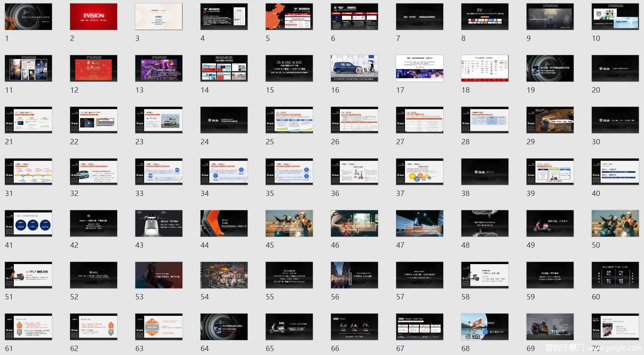The width and height of the screenshot is (644, 355).
Task: Select slide 13 purple STRATGIES thumbnail
Action: click(159, 68)
